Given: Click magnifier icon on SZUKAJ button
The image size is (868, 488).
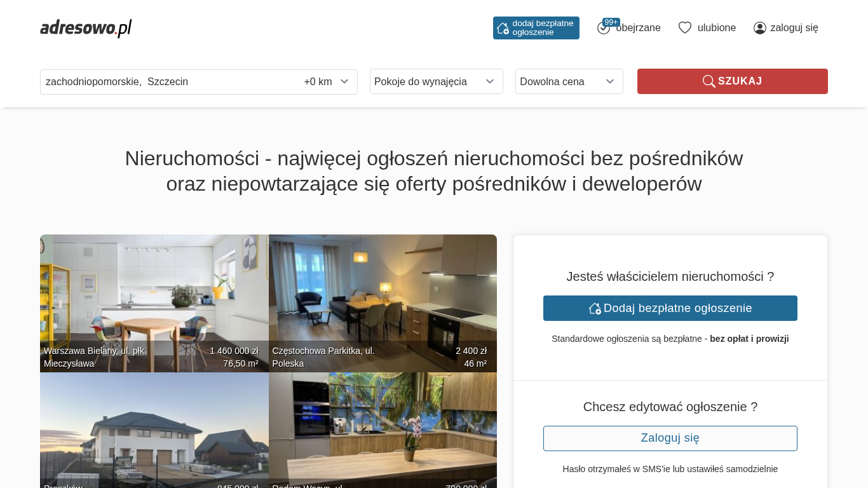Looking at the screenshot, I should click(x=709, y=81).
